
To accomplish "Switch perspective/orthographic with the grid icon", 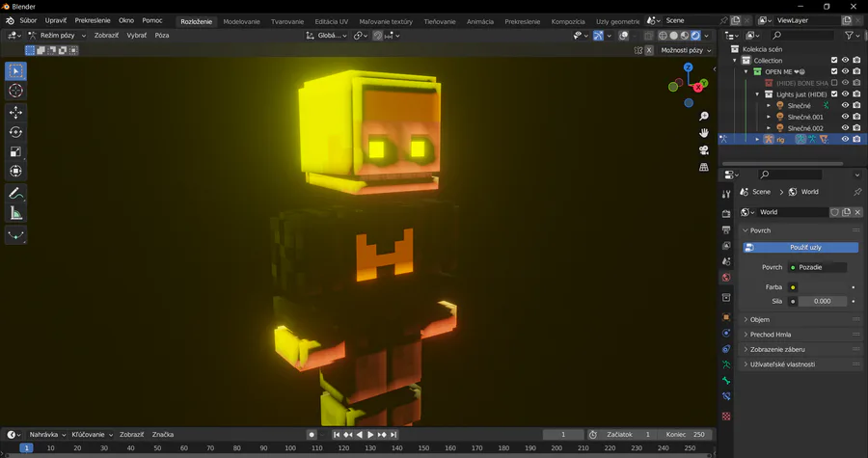I will tap(704, 167).
